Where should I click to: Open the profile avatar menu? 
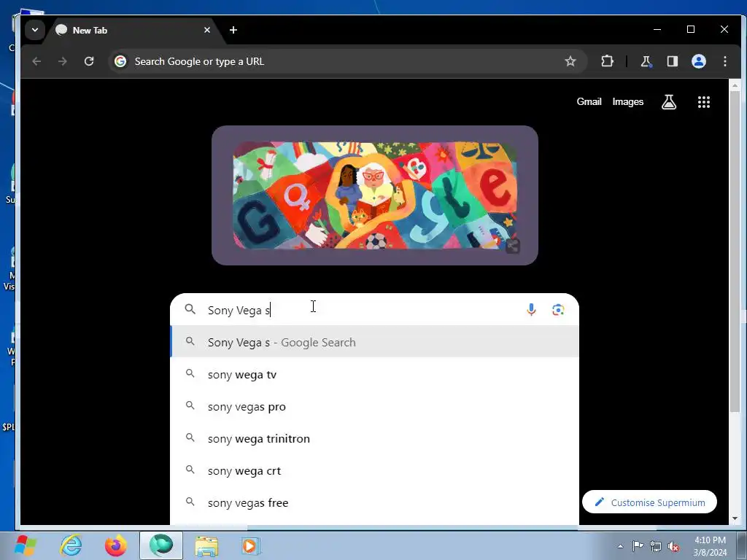[698, 61]
